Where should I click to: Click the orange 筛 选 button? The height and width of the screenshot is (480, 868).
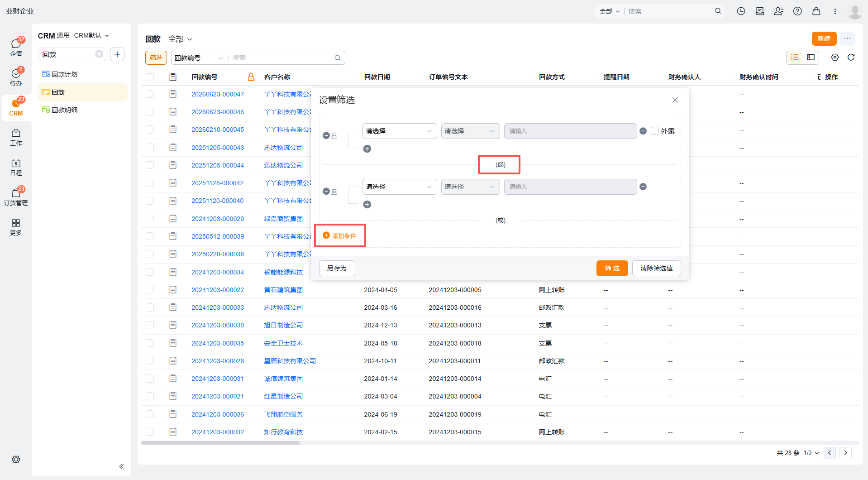coord(612,268)
